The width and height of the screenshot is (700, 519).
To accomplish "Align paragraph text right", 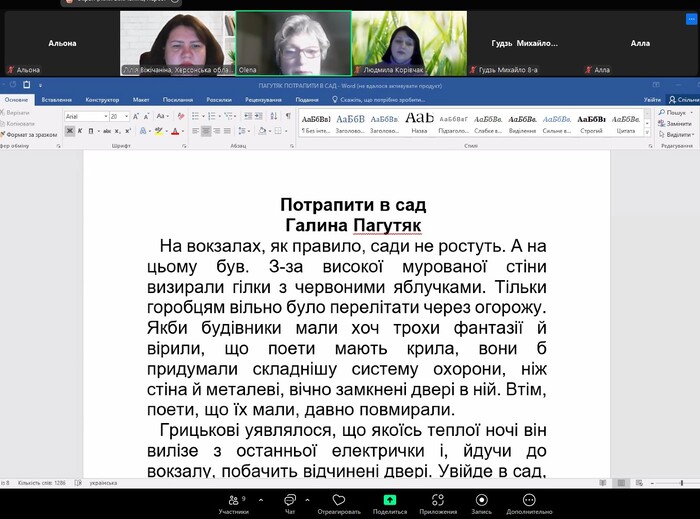I will point(217,131).
